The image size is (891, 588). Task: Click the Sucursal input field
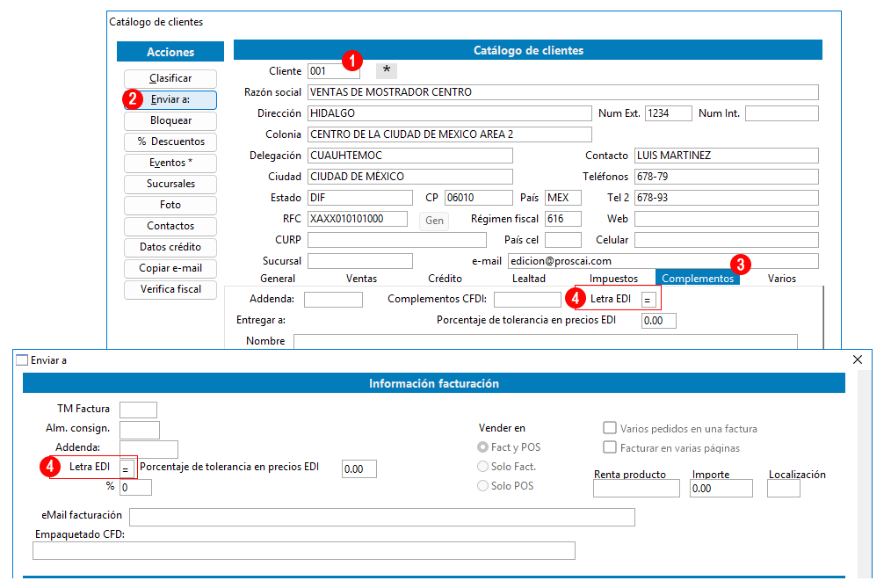point(360,261)
